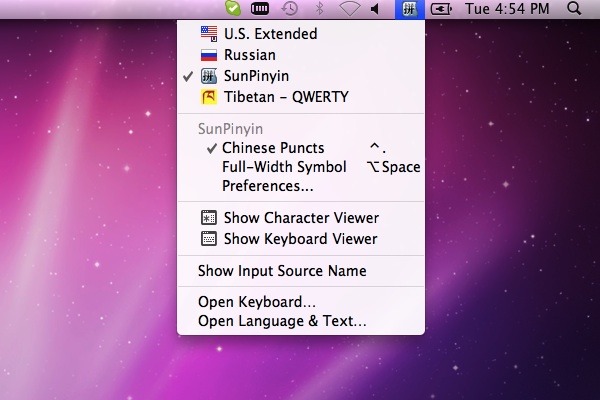
Task: Close the SunPinyin input menu icon
Action: click(x=409, y=9)
